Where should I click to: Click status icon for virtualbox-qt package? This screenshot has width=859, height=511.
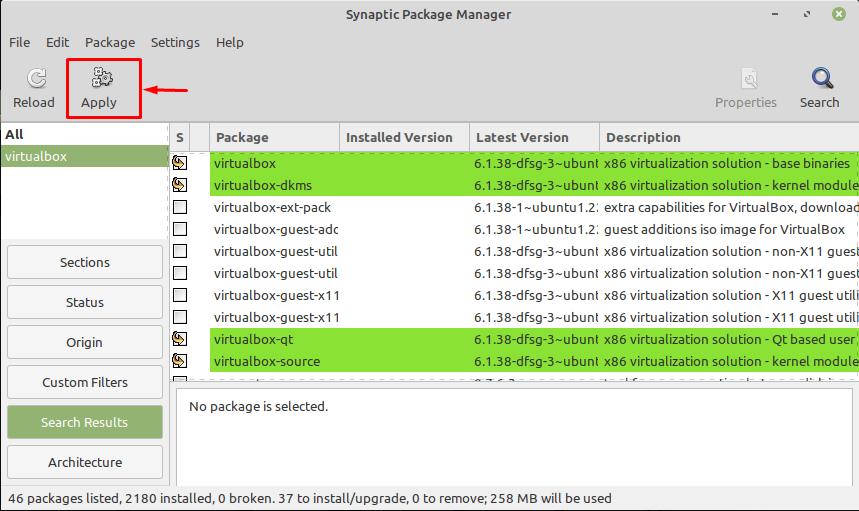(x=180, y=339)
